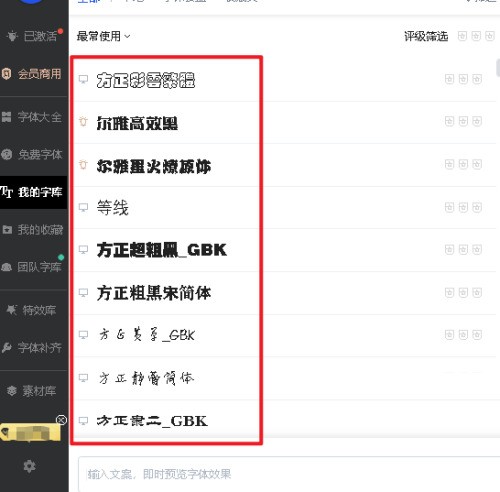The height and width of the screenshot is (492, 500).
Task: Open 我的收藏 favorites
Action: pos(33,230)
